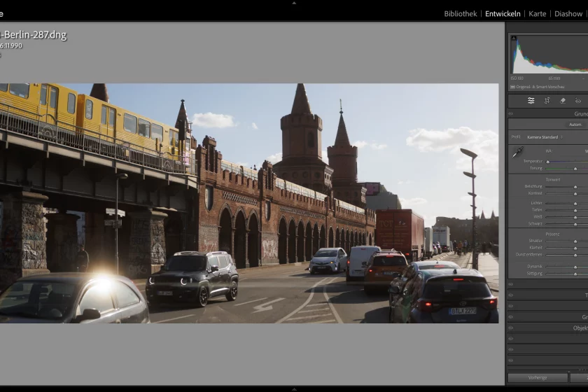The image size is (588, 392).
Task: Click the Original- & Smart-Vorschau label
Action: (540, 87)
